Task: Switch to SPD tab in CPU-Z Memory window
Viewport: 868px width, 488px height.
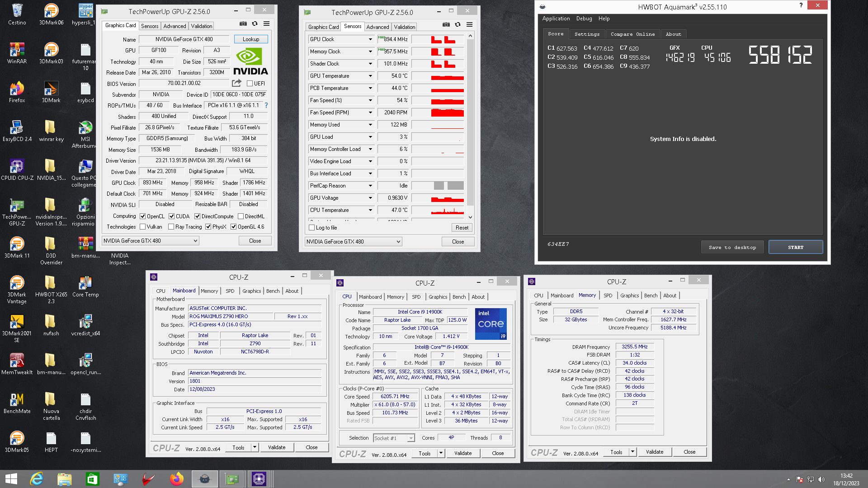Action: [x=608, y=296]
